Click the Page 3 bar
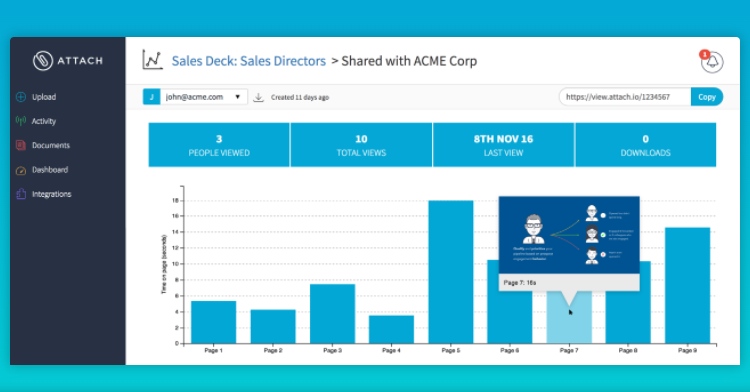The image size is (750, 392). [332, 314]
